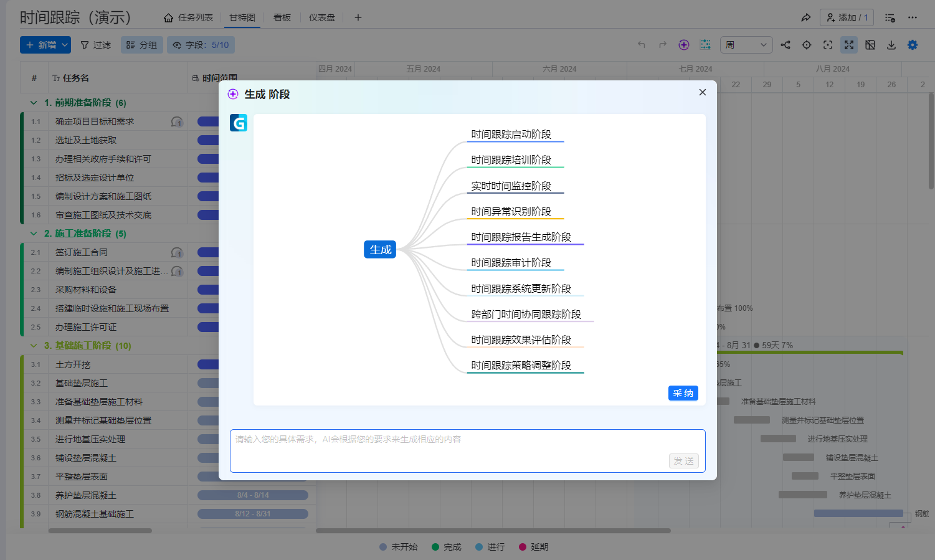Click the 生成 root mind-map node
The image size is (935, 560).
(380, 249)
